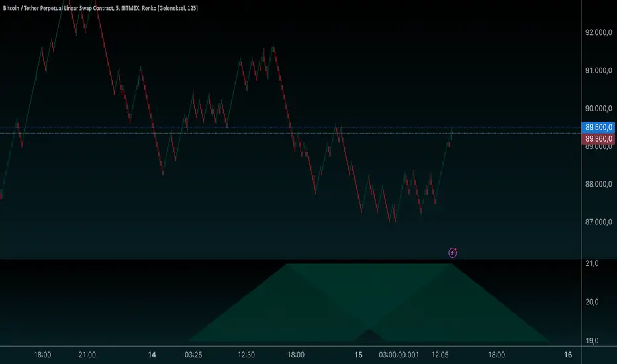
Task: Click the small dark triangle in indicator pane
Action: (x=369, y=336)
